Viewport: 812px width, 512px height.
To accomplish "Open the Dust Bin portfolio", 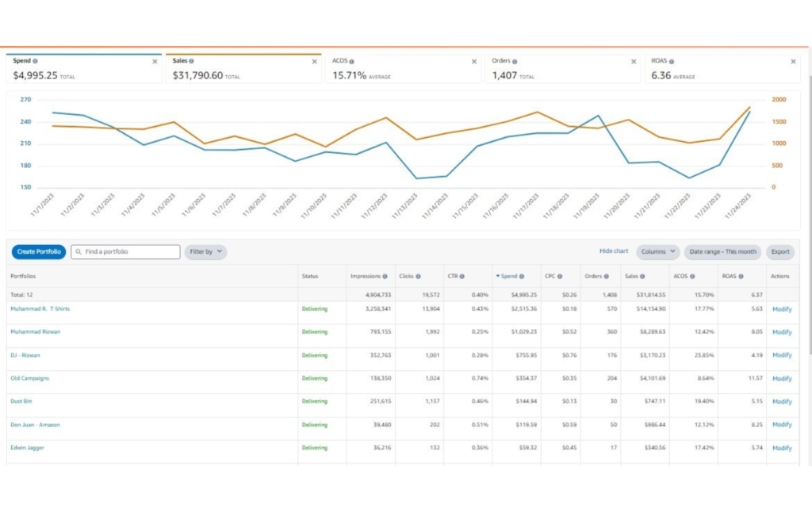I will 21,401.
